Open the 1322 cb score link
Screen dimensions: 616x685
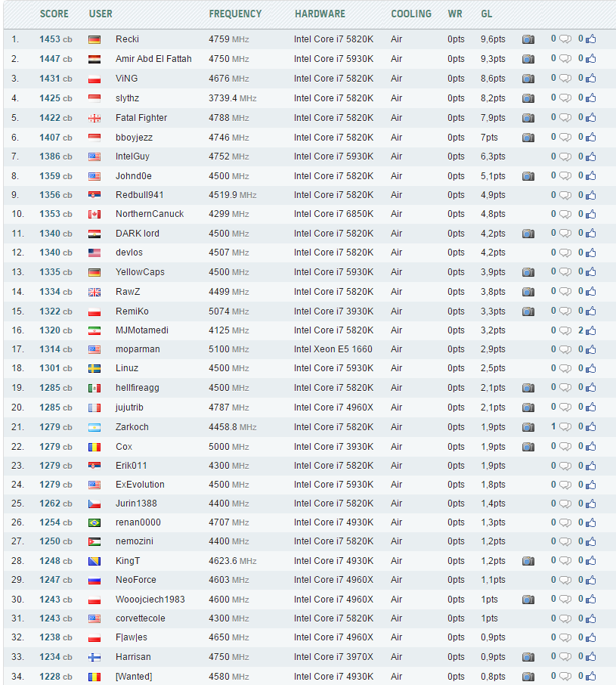55,312
